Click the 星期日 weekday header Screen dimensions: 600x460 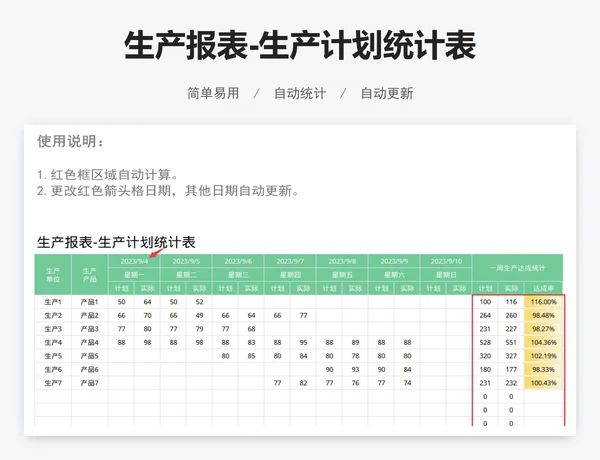pyautogui.click(x=446, y=275)
